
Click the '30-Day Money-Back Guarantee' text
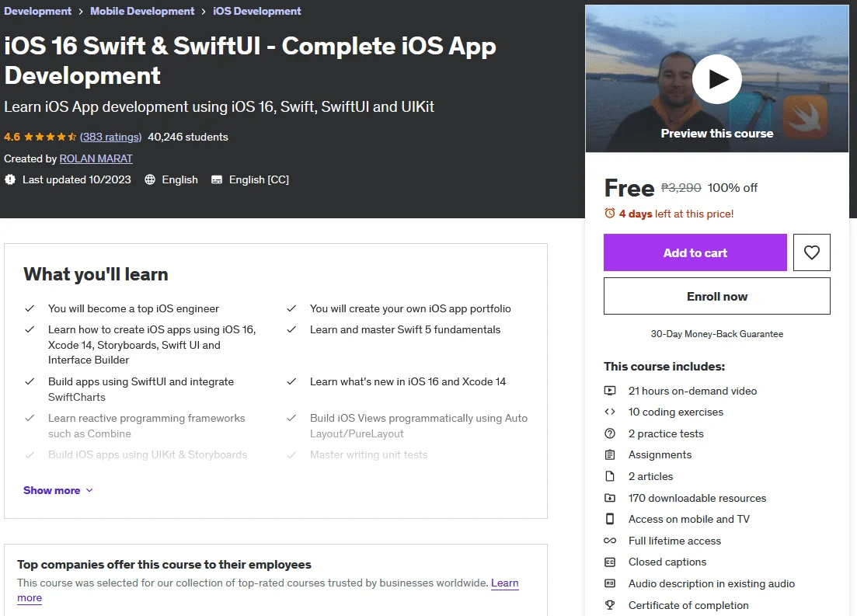[x=716, y=334]
